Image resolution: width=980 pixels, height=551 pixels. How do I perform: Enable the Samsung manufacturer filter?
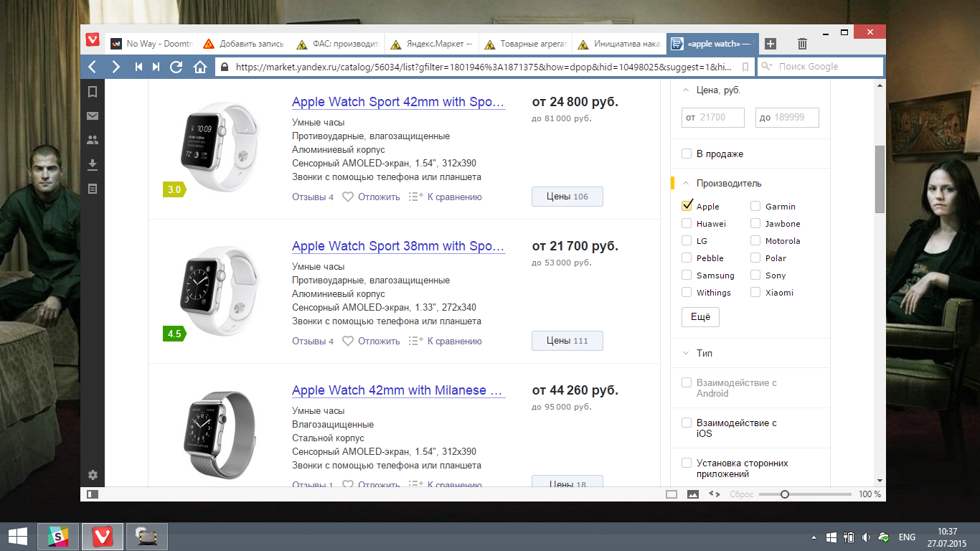687,275
